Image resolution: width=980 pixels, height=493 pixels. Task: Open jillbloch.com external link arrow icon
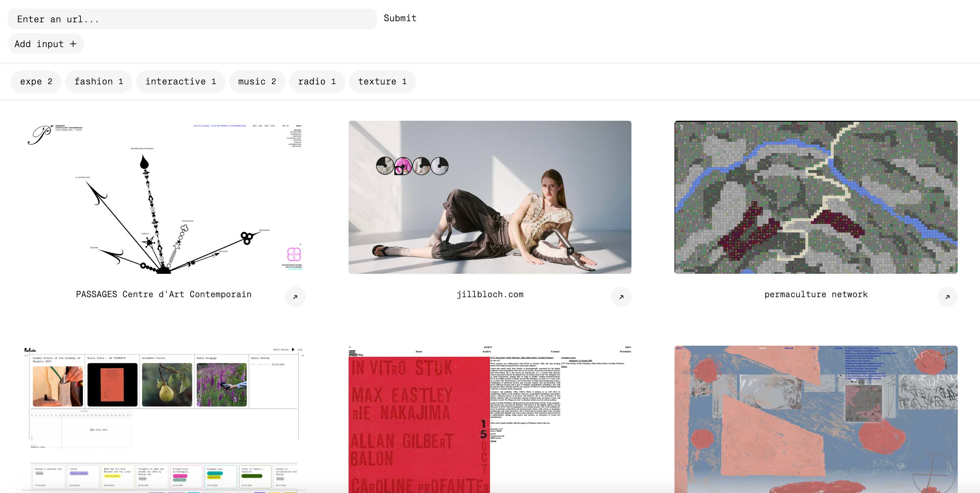pyautogui.click(x=621, y=296)
